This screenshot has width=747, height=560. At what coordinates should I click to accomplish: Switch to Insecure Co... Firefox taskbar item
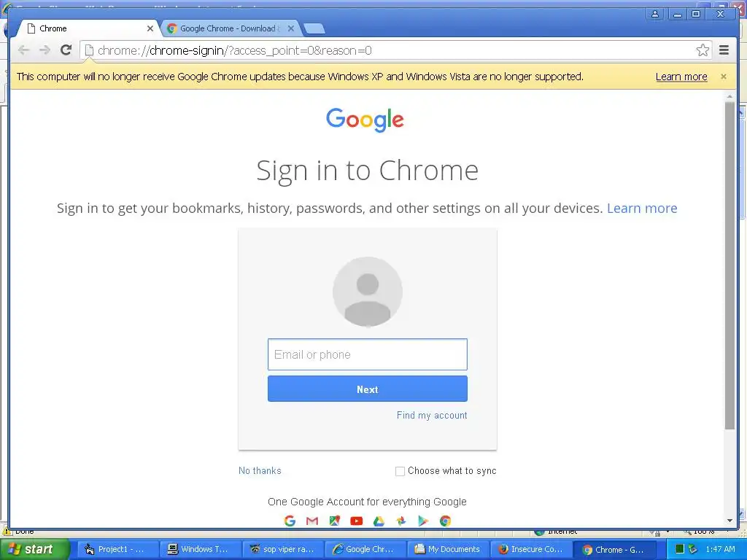[532, 549]
